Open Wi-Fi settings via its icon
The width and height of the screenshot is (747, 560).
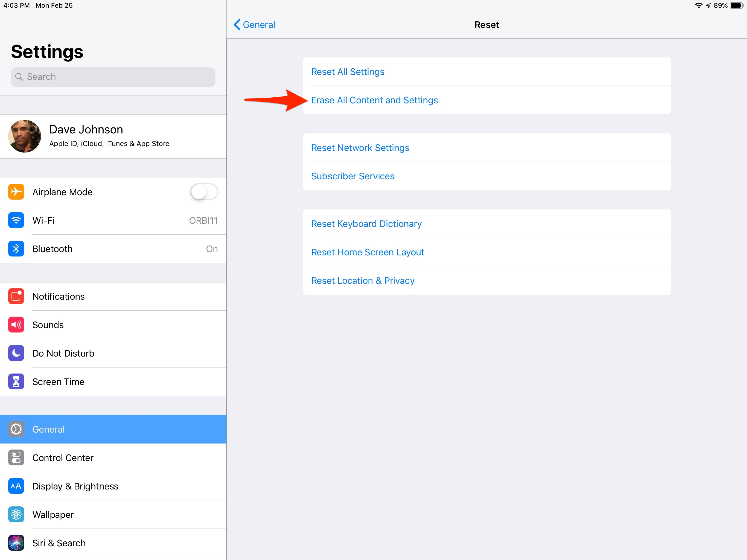(x=16, y=220)
